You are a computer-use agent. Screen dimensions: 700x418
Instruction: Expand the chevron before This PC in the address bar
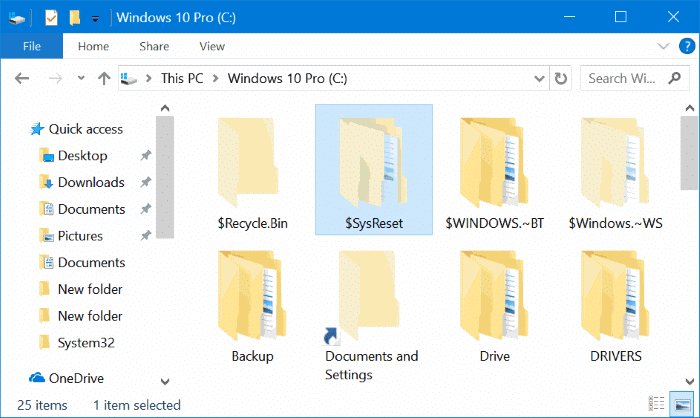coord(149,79)
